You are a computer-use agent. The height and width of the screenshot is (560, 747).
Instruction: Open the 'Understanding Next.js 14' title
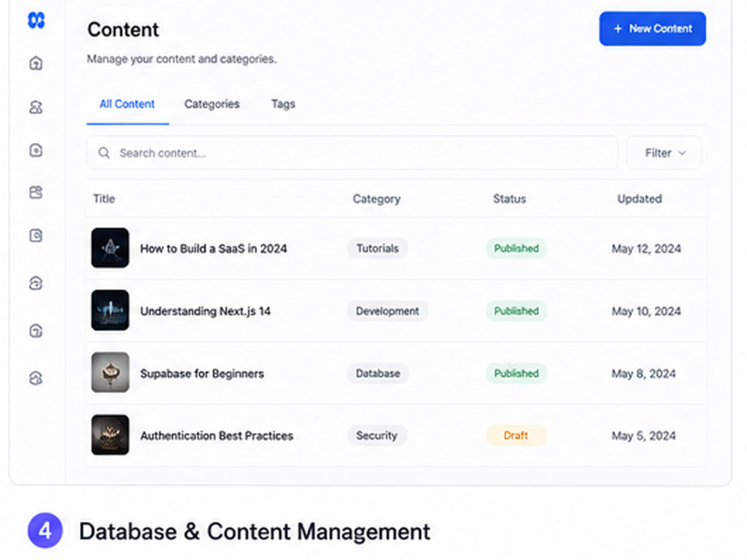205,311
